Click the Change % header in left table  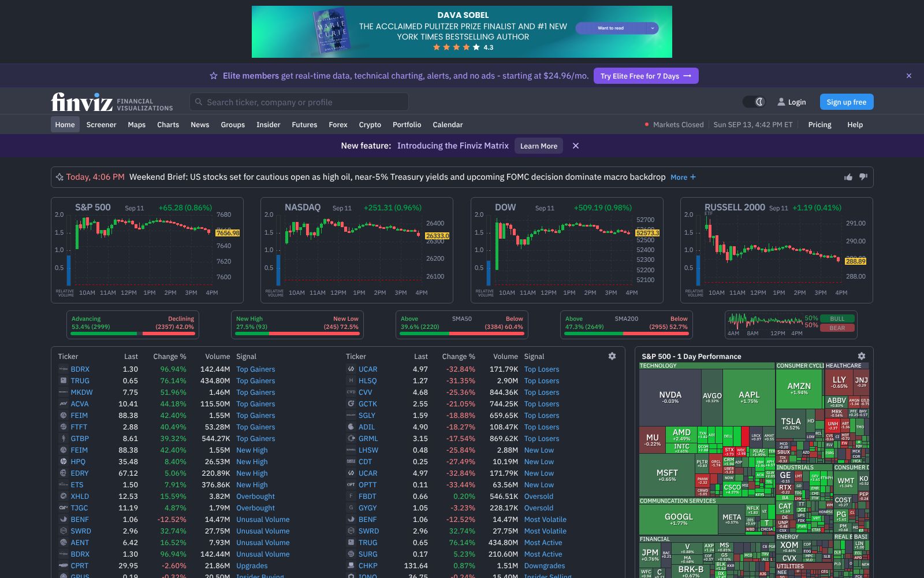(x=170, y=356)
